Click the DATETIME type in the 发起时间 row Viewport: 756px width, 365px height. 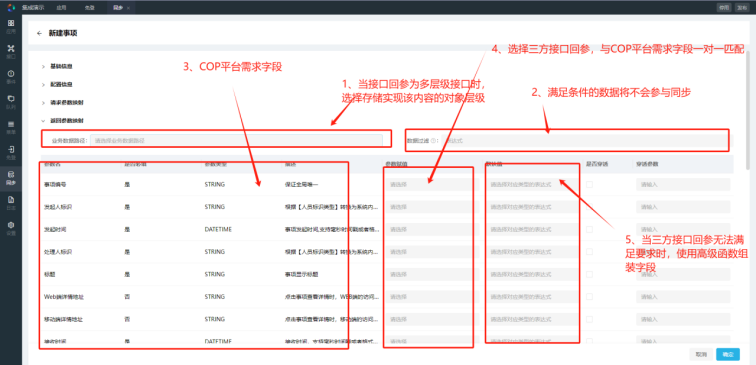tap(218, 230)
